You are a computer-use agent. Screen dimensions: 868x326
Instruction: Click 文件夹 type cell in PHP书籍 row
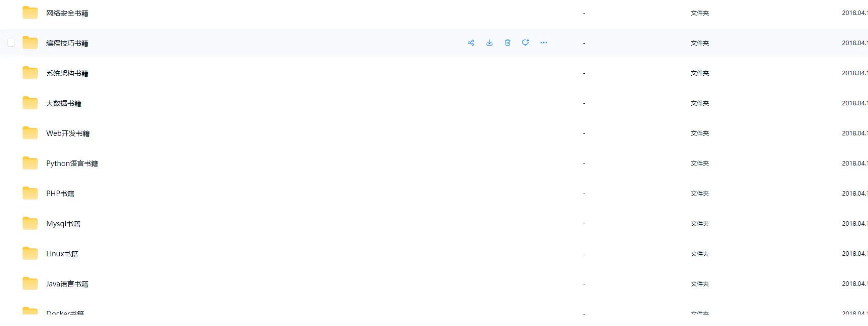coord(700,194)
